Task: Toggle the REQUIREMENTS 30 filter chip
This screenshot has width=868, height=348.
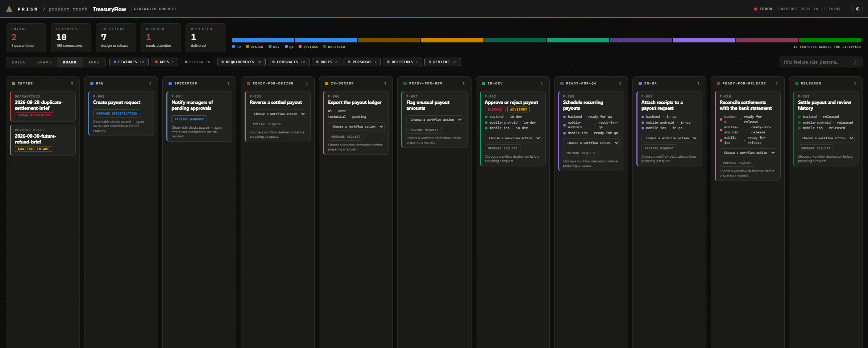Action: pos(241,62)
